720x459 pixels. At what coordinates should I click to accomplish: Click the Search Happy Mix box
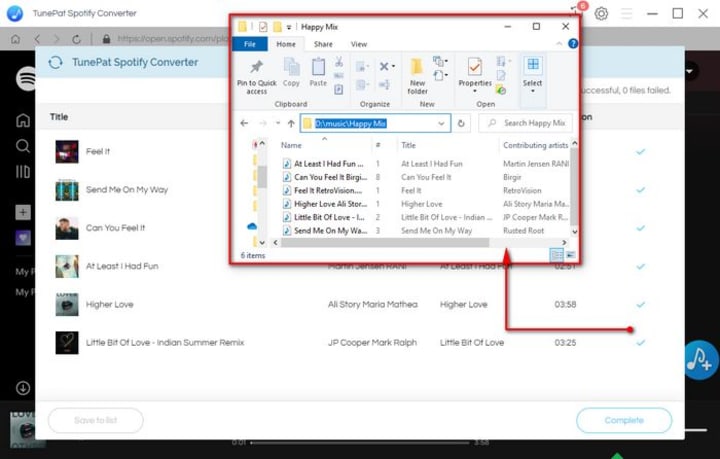[x=525, y=123]
